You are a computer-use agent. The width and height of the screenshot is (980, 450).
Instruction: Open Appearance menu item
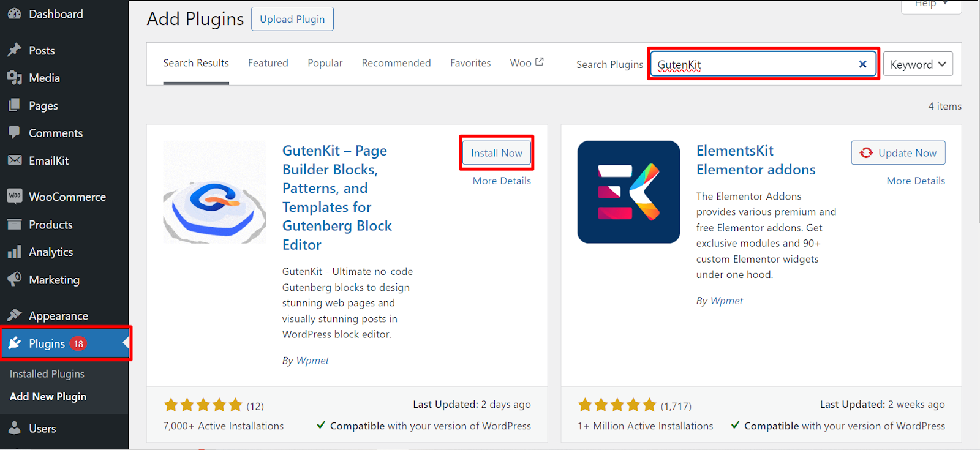point(64,315)
